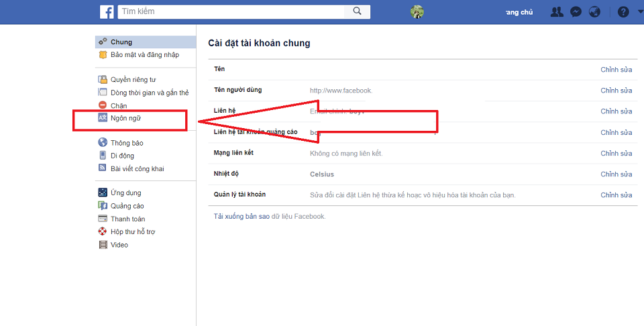The width and height of the screenshot is (644, 326).
Task: Open the Messenger icon
Action: (x=576, y=12)
